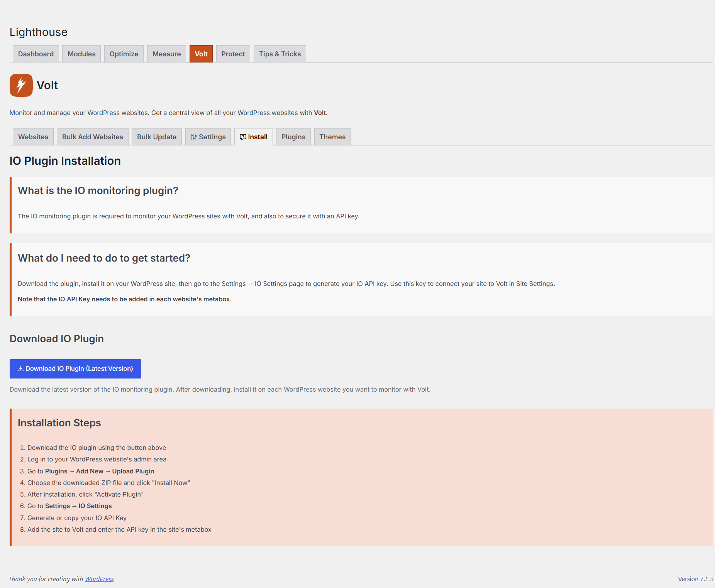Click step 'After installation, click Activate Plugin'
This screenshot has width=715, height=588.
pyautogui.click(x=85, y=495)
